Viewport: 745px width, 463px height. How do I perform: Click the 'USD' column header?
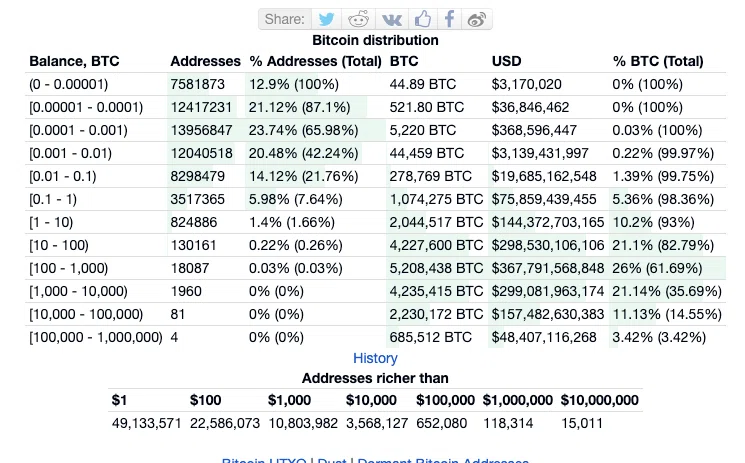tap(506, 61)
